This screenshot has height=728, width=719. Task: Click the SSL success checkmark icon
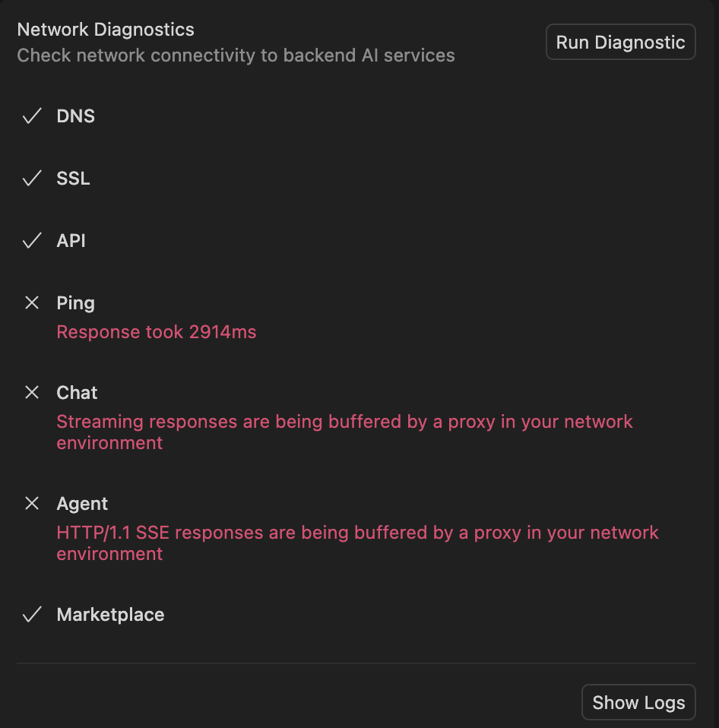[x=32, y=179]
